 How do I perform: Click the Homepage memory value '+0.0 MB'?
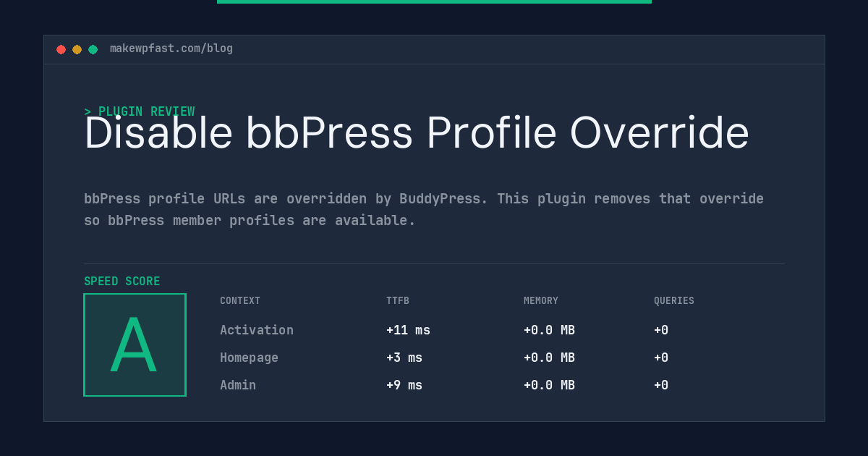click(x=549, y=358)
